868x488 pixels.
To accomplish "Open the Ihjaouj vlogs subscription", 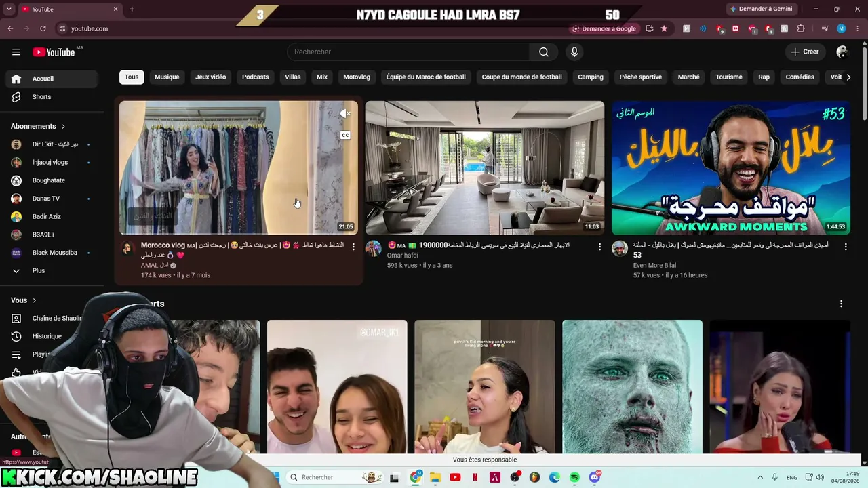I will point(52,163).
